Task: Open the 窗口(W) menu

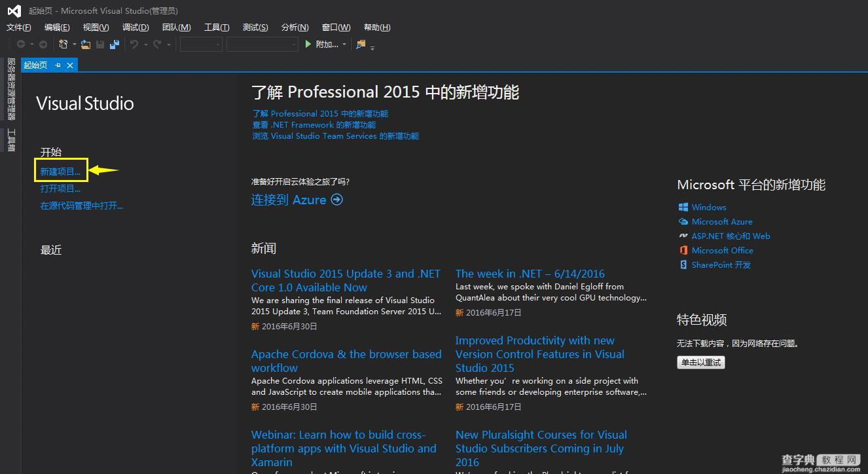Action: click(336, 27)
